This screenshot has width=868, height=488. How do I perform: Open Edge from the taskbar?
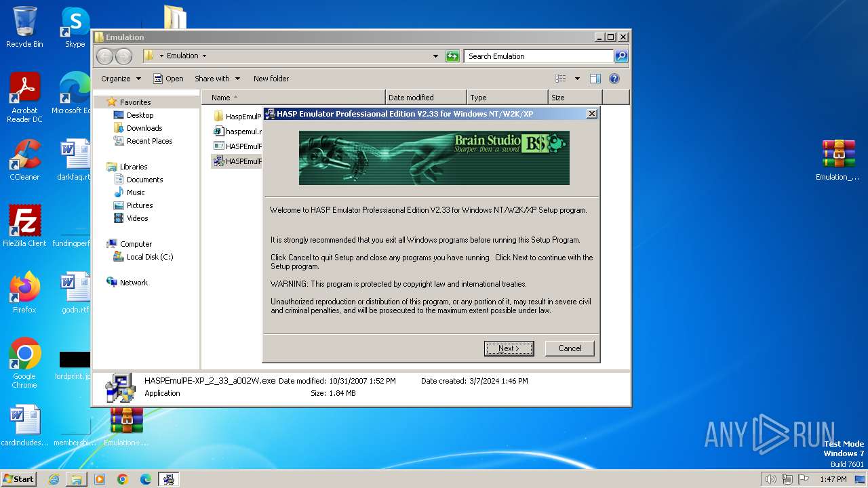point(146,479)
